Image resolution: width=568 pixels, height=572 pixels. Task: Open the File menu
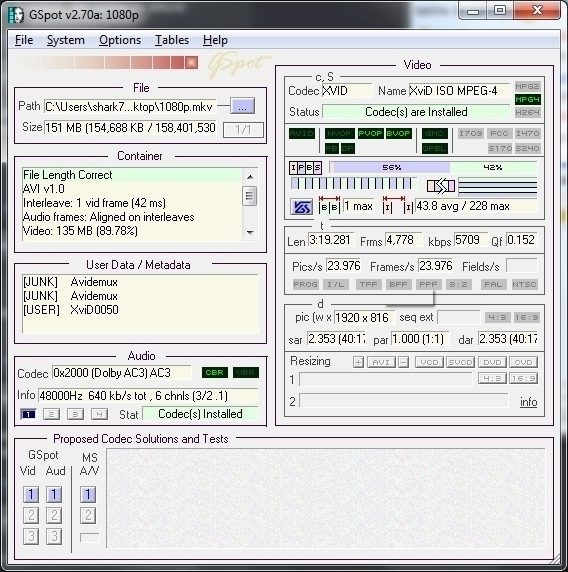[24, 40]
